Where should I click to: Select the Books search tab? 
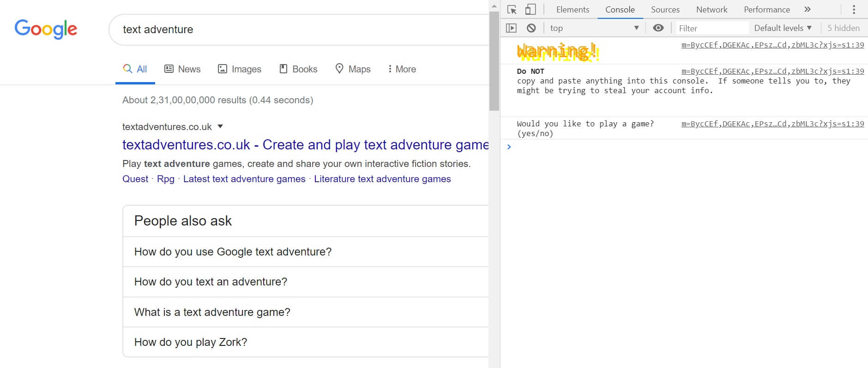(x=299, y=69)
